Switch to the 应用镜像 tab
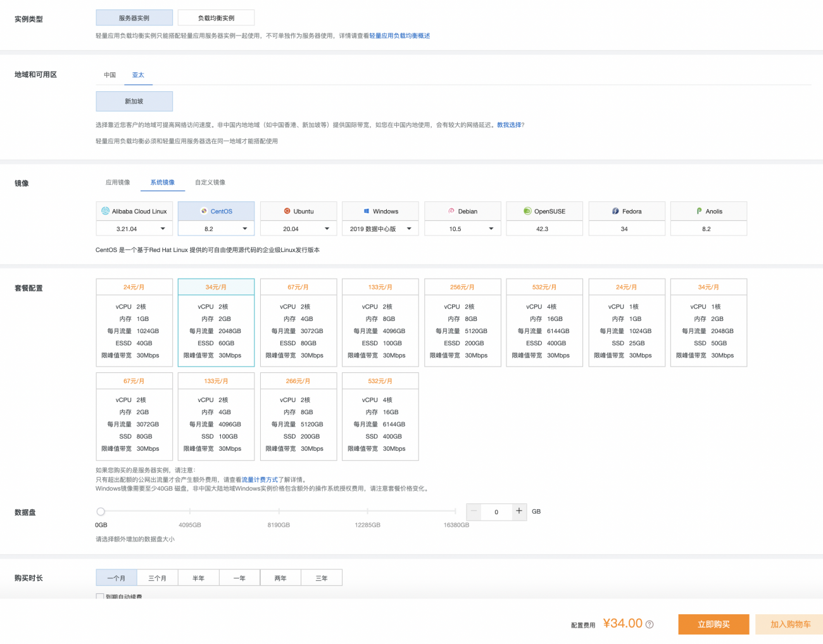The image size is (823, 644). click(x=118, y=182)
